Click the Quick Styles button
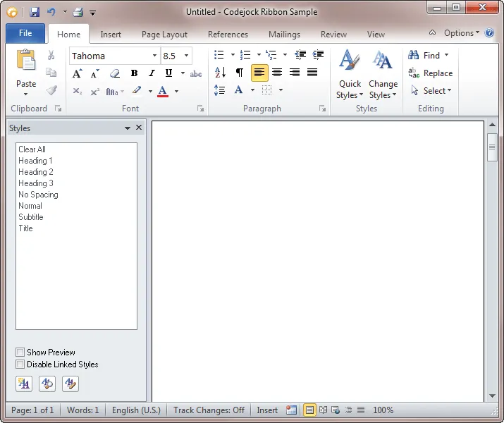The image size is (504, 423). (x=350, y=75)
